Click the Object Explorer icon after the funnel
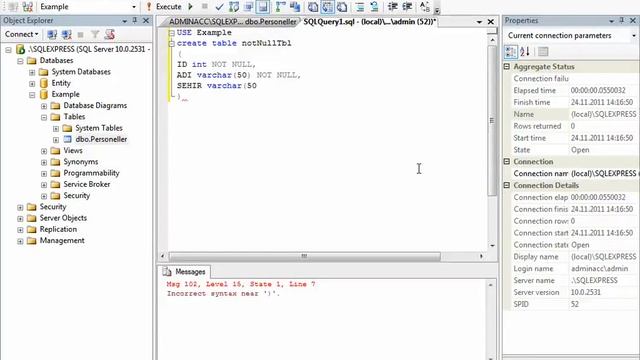640x360 pixels. pyautogui.click(x=109, y=34)
